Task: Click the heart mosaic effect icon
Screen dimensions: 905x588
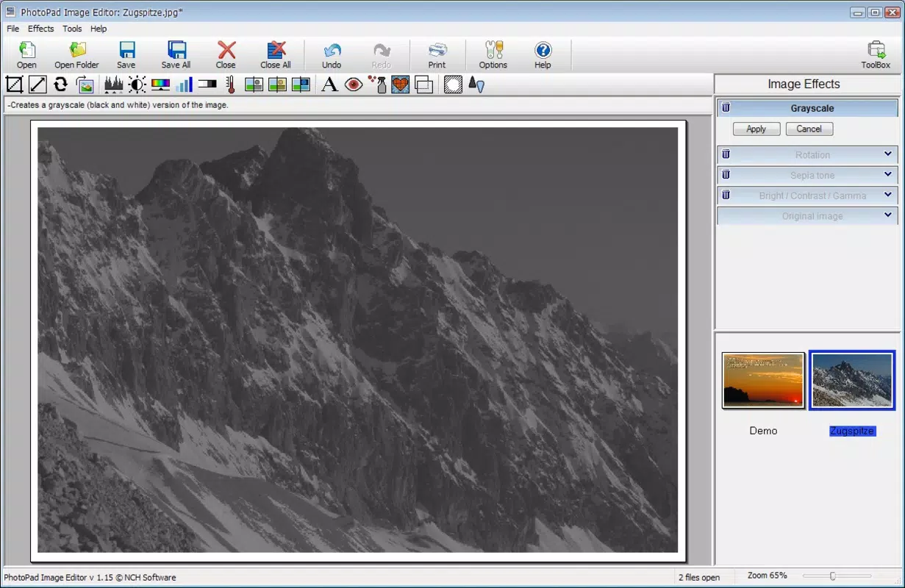Action: click(400, 85)
